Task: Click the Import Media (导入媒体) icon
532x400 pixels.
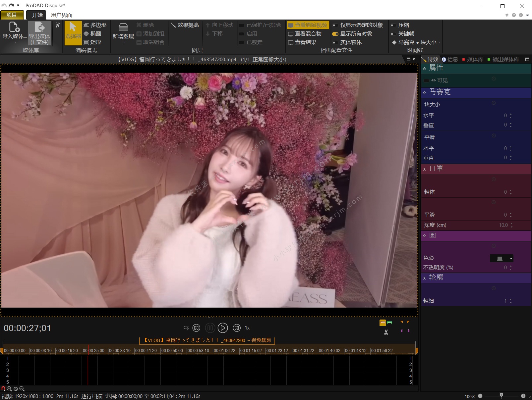Action: pyautogui.click(x=14, y=27)
